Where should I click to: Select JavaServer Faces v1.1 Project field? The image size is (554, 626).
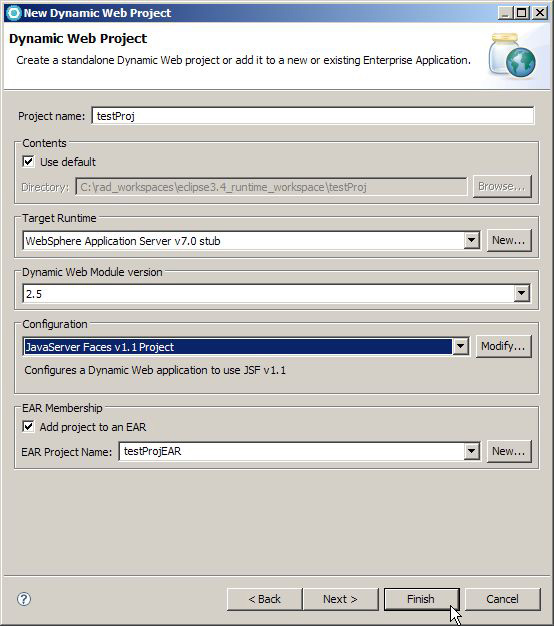point(238,347)
